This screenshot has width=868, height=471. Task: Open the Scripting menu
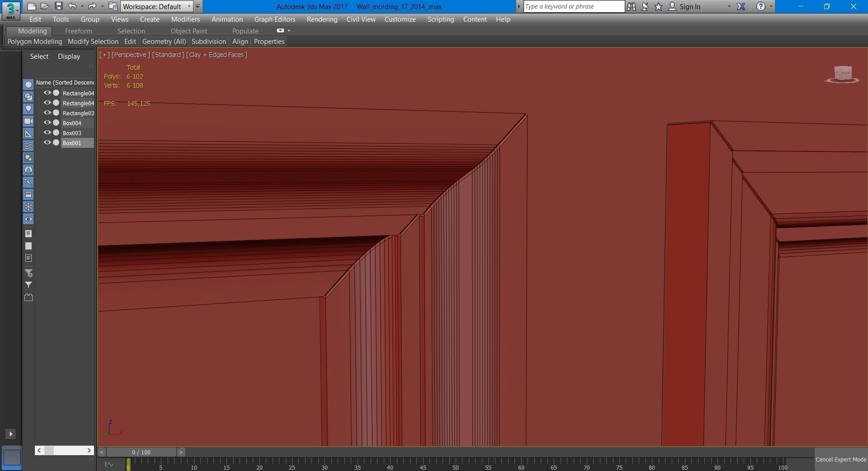(x=440, y=19)
